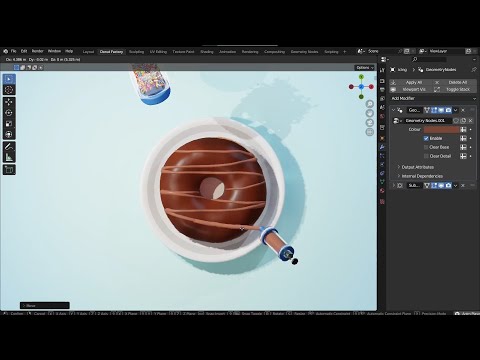Open the Add Modifier dropdown

(x=433, y=99)
